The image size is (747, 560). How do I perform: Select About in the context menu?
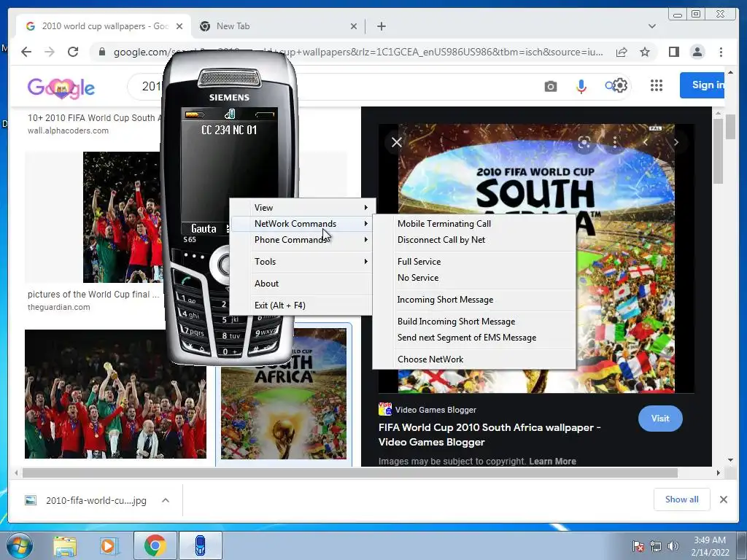302,284
